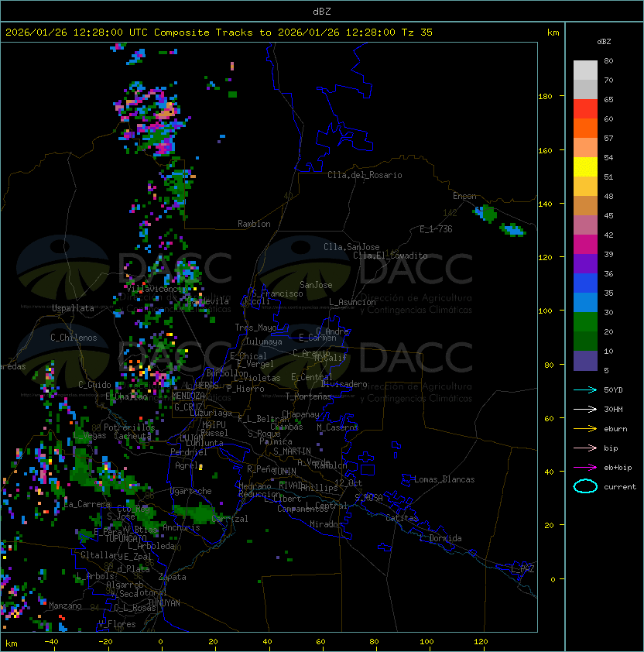
Task: Click the 'G_CRUZ' label on the map
Action: pos(188,407)
